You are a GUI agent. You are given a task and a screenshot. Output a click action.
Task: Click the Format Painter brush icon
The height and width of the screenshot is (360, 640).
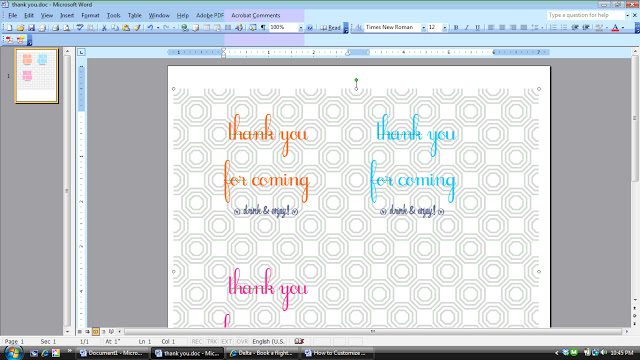point(137,28)
